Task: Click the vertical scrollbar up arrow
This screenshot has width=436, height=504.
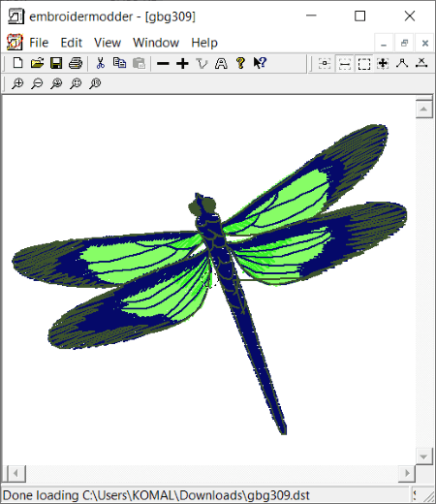Action: (x=423, y=110)
